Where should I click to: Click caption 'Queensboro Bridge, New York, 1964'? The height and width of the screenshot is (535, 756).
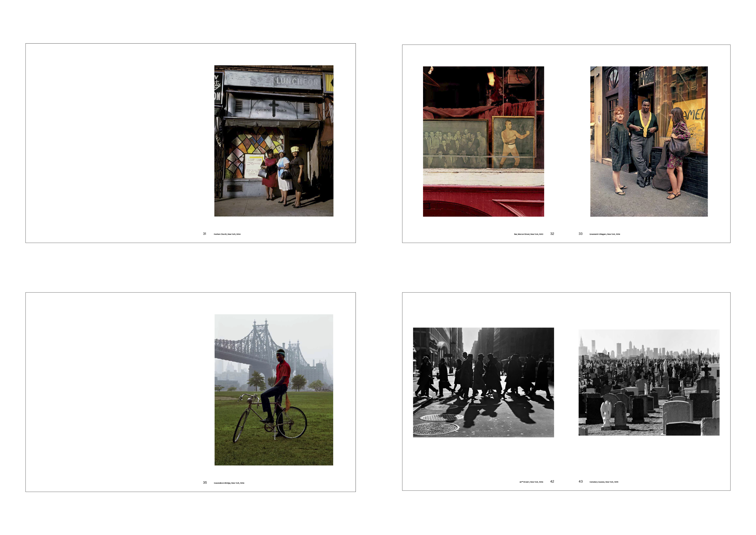point(229,483)
